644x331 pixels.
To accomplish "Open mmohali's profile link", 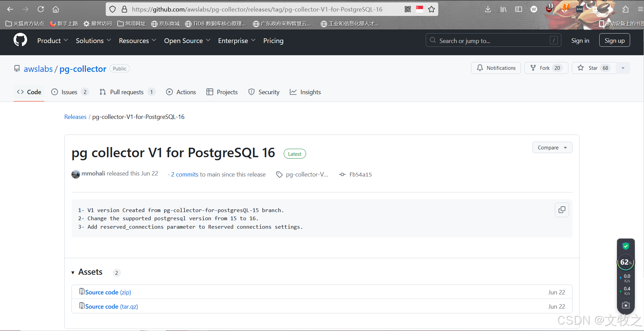I will [x=93, y=173].
